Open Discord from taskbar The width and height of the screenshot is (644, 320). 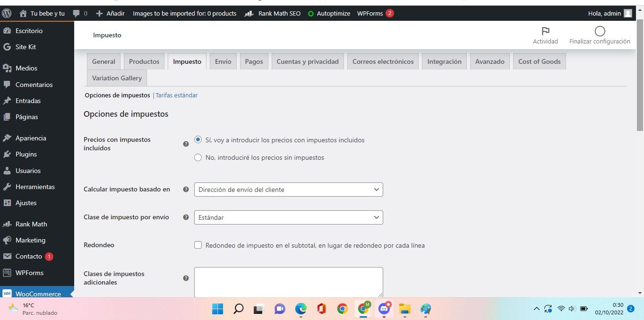point(384,309)
